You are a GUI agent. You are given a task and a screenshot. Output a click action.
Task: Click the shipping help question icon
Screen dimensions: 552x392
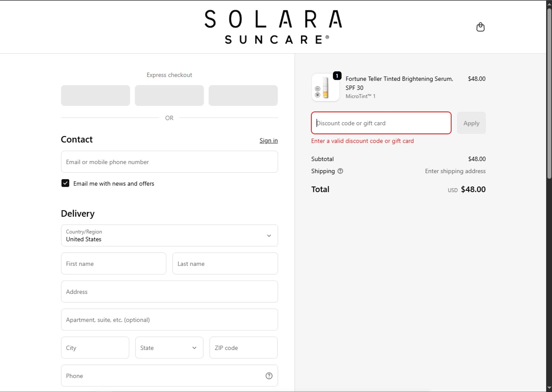coord(340,171)
